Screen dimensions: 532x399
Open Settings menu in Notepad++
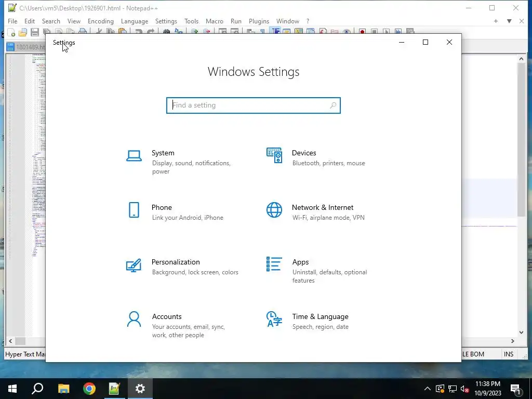166,21
